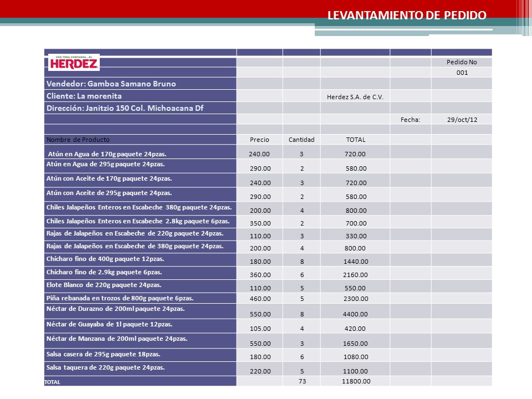This screenshot has height=399, width=532.
Task: Click Elote Blanco de 220g product name
Action: click(x=104, y=285)
